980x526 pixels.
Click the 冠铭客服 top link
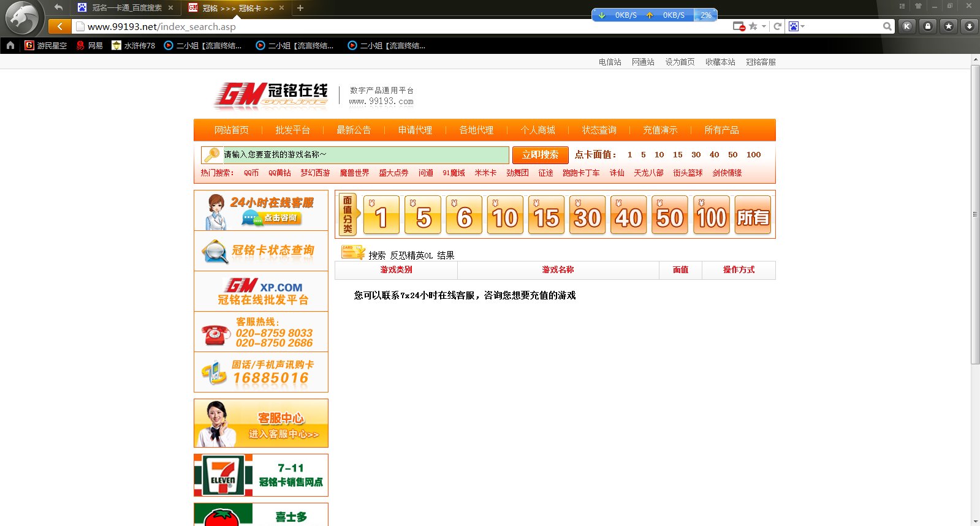pyautogui.click(x=761, y=62)
